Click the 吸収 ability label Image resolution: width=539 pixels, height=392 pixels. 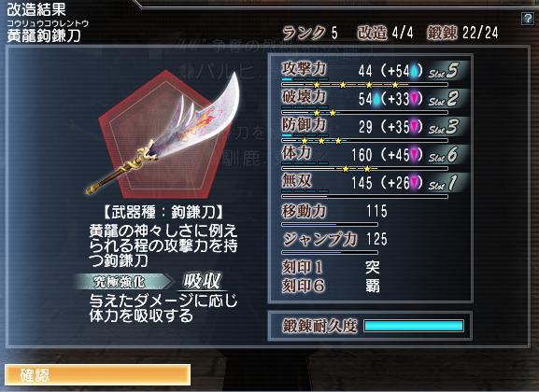(202, 282)
